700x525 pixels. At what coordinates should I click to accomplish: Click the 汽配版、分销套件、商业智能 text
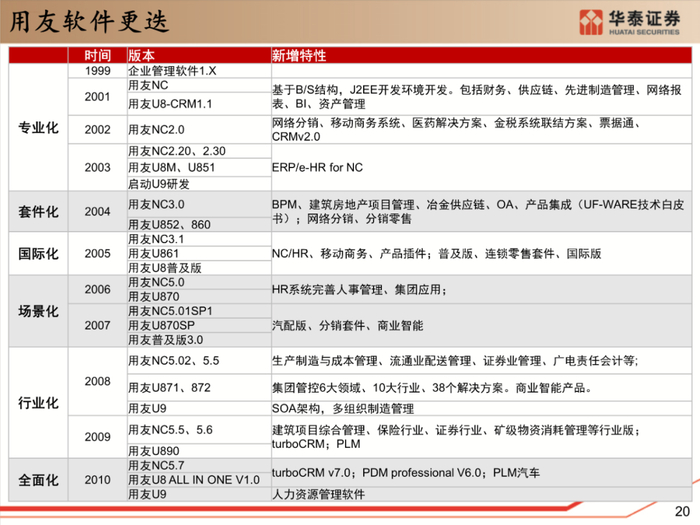click(x=347, y=325)
